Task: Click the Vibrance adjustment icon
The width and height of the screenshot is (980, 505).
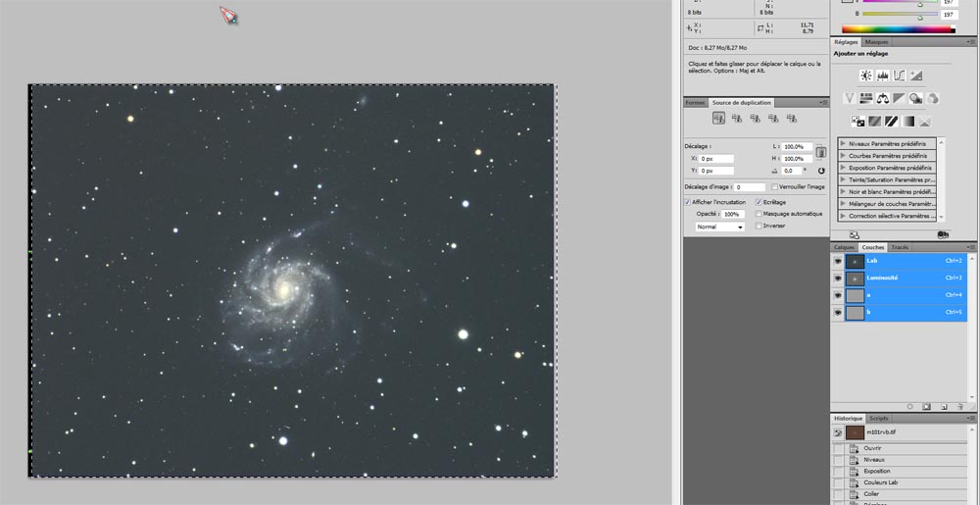Action: click(849, 98)
